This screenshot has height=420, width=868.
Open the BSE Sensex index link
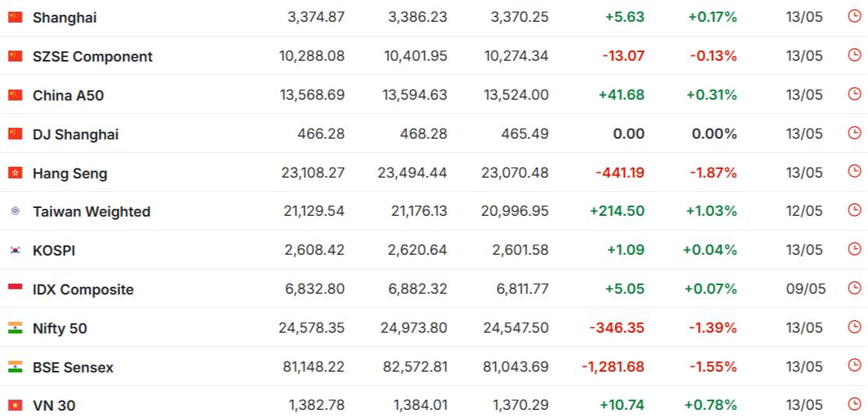tap(73, 368)
